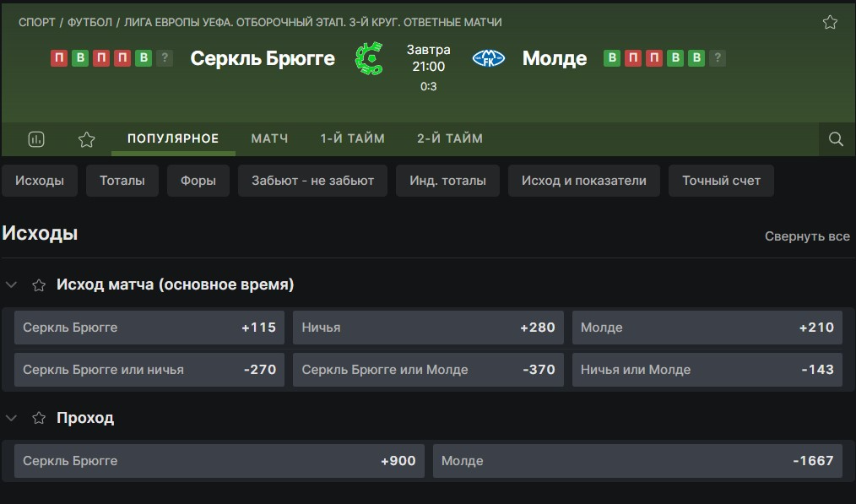Click the star icon beside ПОПУЛЯРНОЕ tab

tap(87, 139)
